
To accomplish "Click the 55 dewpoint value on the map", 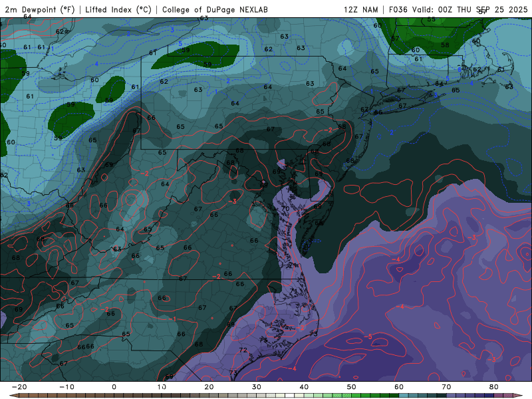I will 431,19.
